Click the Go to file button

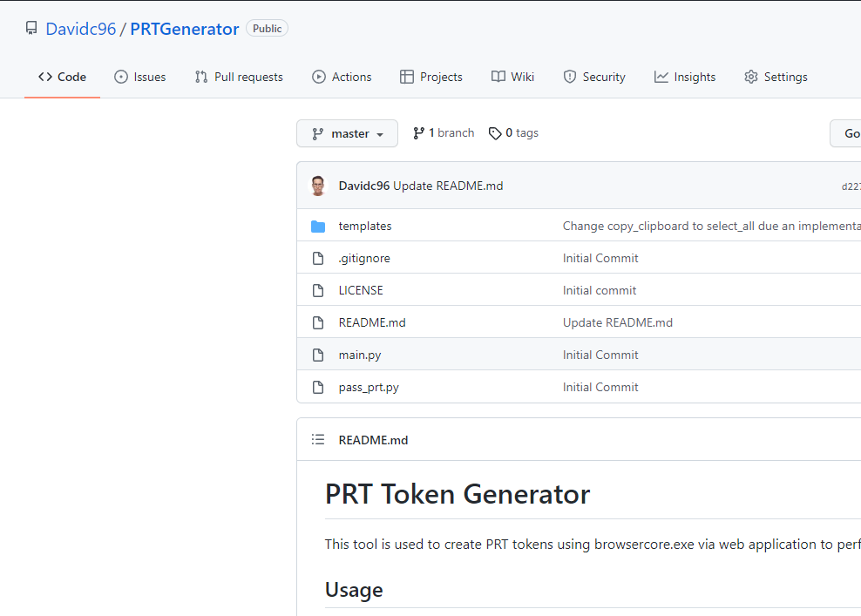click(x=845, y=133)
